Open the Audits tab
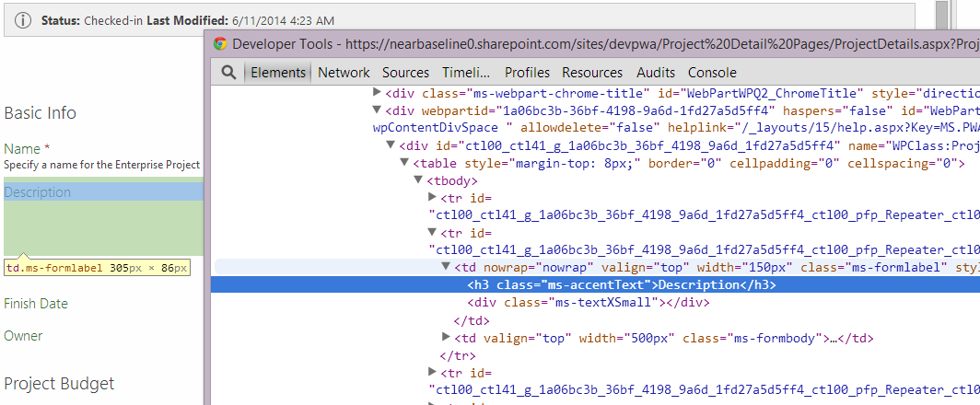The image size is (980, 405). coord(656,73)
